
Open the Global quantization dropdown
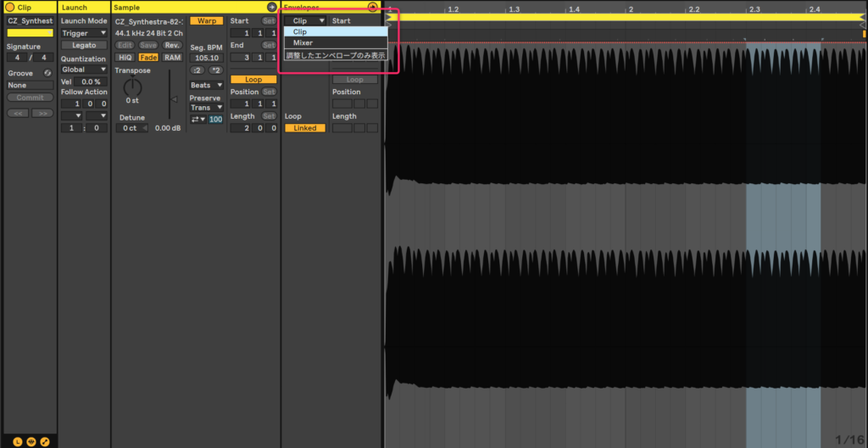84,70
